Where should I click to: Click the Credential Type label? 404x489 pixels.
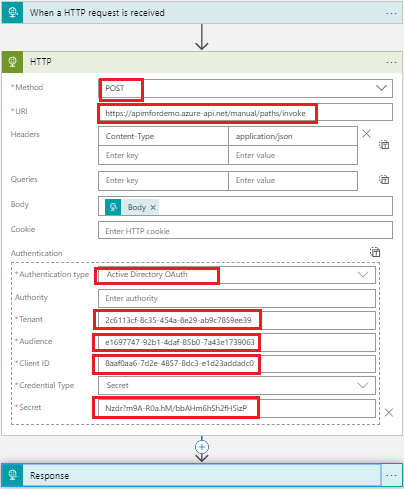coord(46,385)
